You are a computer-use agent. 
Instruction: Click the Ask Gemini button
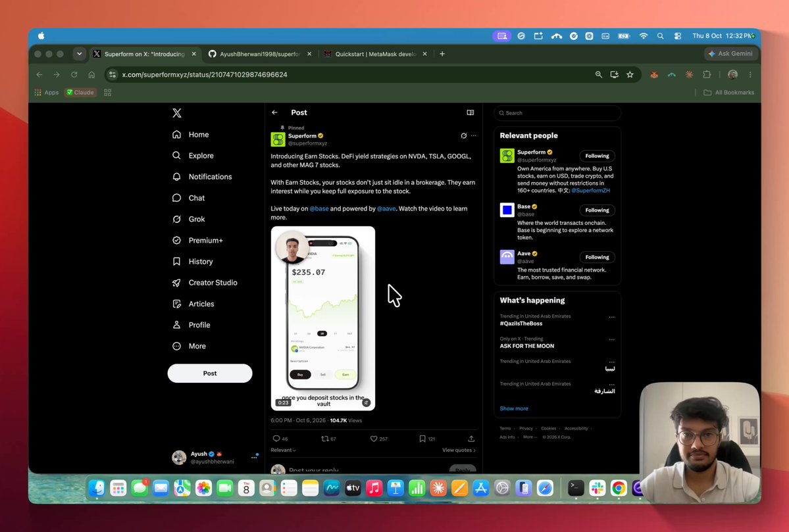pyautogui.click(x=730, y=54)
